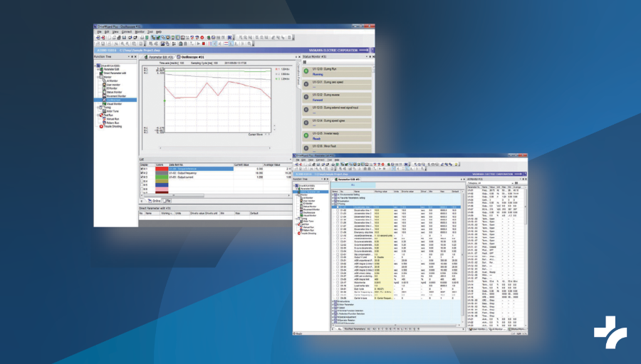Screen dimensions: 641x364
Task: Open Help menu in Parameter Edit window
Action: (x=337, y=160)
